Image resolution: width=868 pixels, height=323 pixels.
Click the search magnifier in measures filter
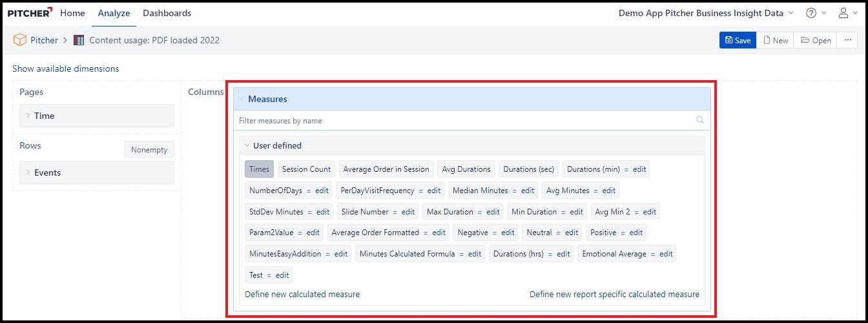pyautogui.click(x=700, y=120)
